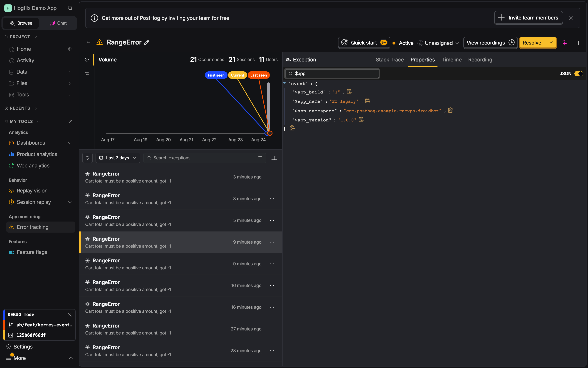Screen dimensions: 588x368
Task: Copy the $app_name property value
Action: click(x=368, y=101)
